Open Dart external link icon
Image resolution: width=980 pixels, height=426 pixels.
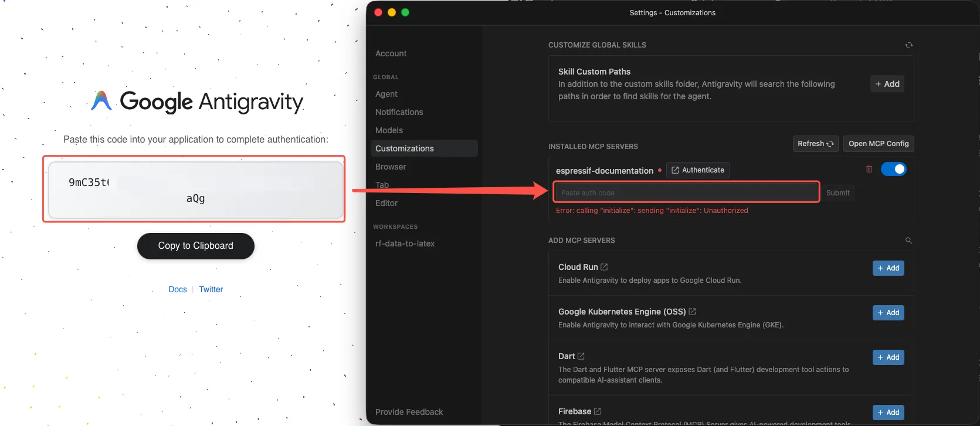[581, 356]
